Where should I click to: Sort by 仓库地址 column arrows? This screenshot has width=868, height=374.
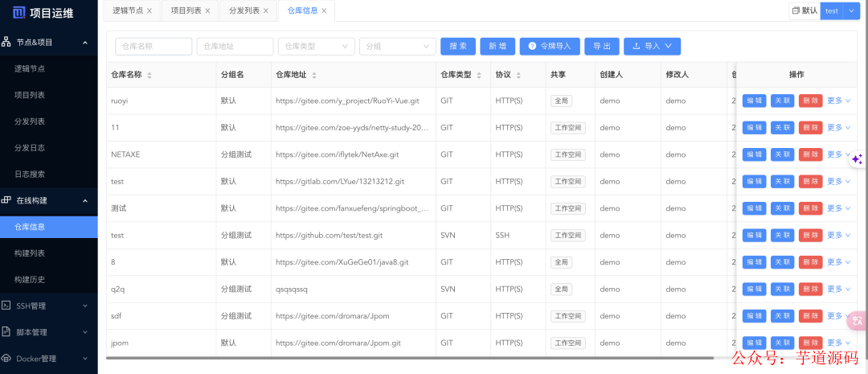[x=314, y=76]
